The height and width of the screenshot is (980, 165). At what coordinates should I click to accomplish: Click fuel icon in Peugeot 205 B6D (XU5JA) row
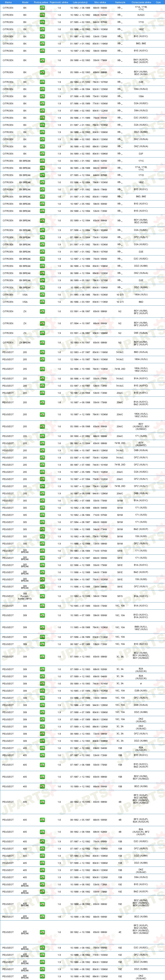click(x=42, y=352)
